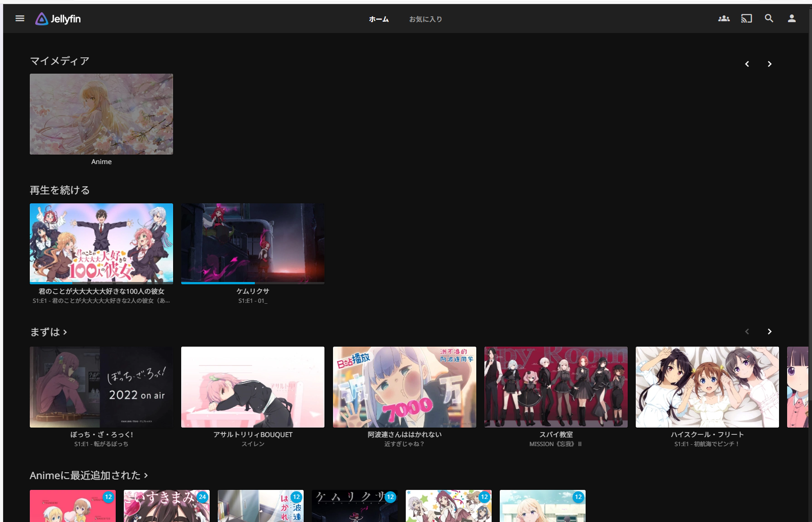Switch to the お気に入り tab
This screenshot has width=812, height=522.
(x=425, y=19)
